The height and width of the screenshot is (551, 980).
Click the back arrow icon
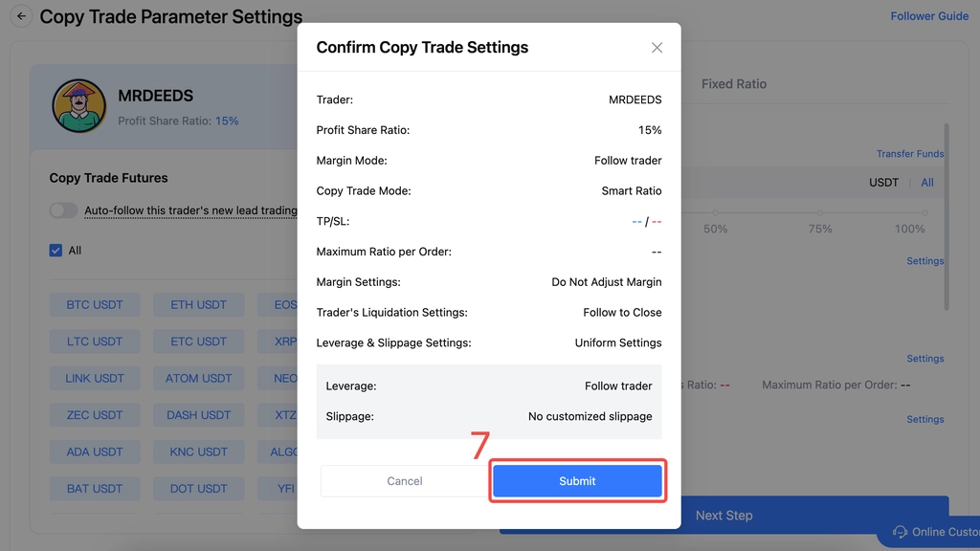(x=21, y=16)
